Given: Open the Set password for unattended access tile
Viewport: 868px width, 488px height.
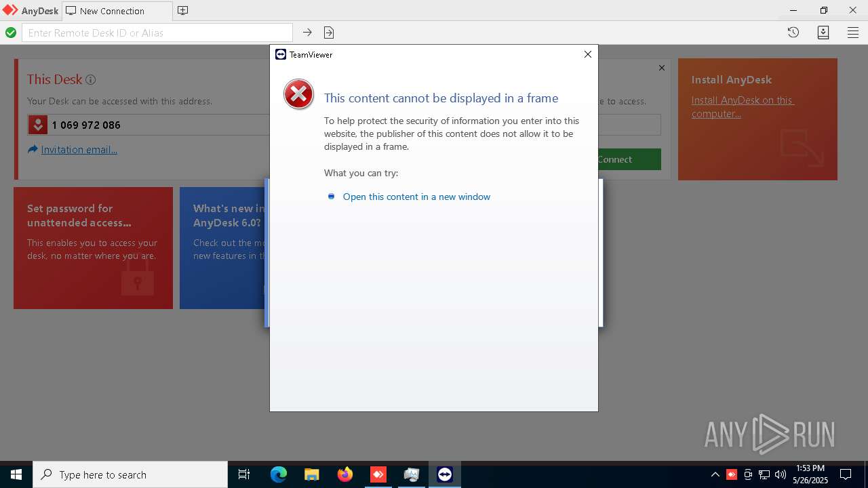Looking at the screenshot, I should 93,248.
